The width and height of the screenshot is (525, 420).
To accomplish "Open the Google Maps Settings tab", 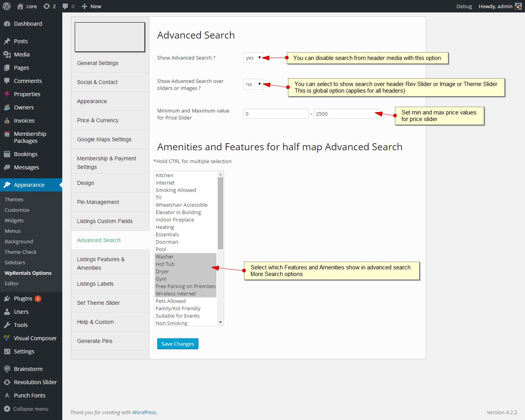I will point(104,139).
